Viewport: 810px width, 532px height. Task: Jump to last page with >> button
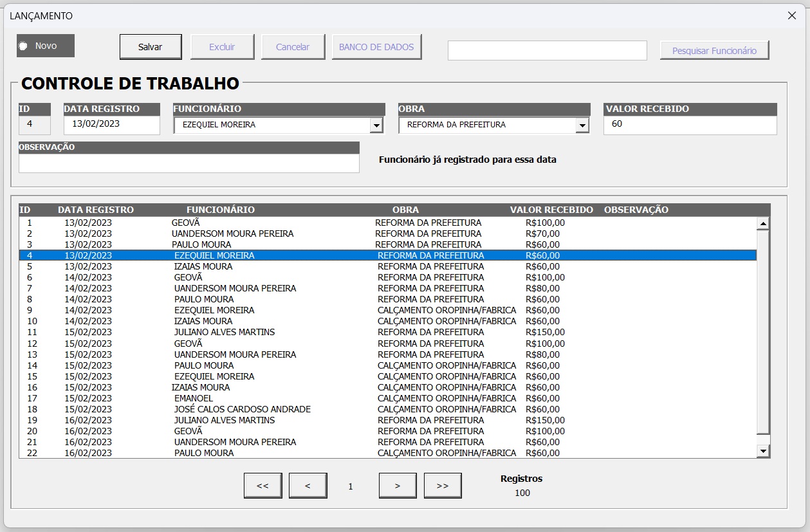[x=443, y=486]
